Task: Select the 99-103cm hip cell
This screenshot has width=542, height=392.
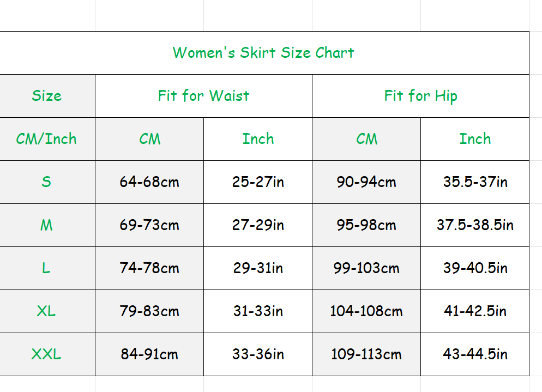Action: 366,268
